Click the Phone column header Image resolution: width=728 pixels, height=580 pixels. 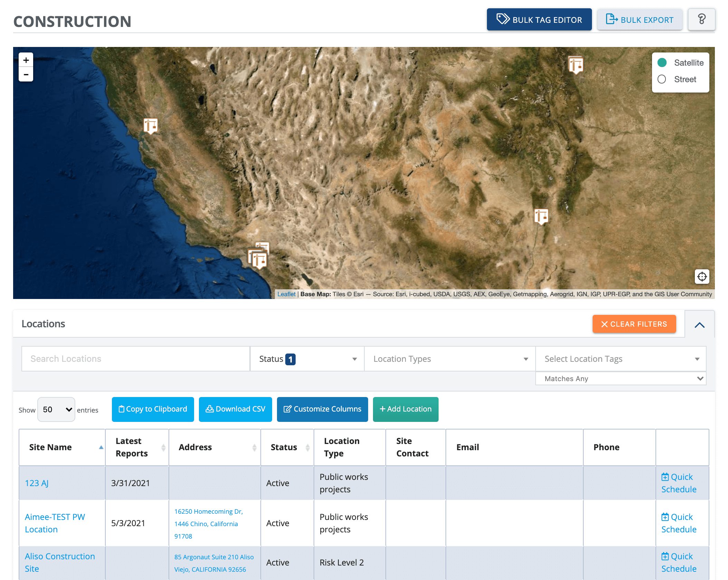point(619,447)
